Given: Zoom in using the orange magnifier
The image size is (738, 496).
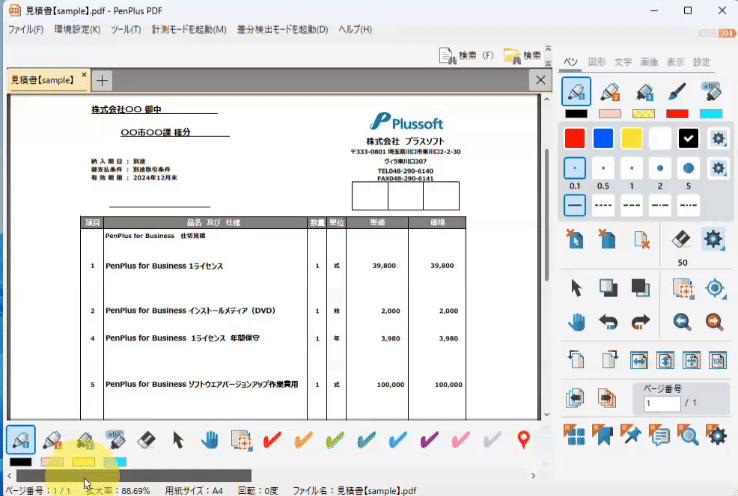Looking at the screenshot, I should tap(714, 322).
